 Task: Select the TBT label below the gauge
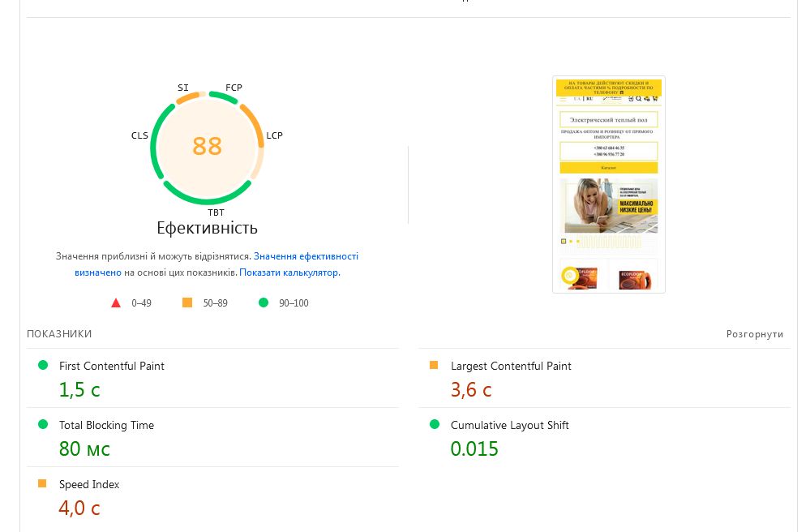pyautogui.click(x=216, y=212)
